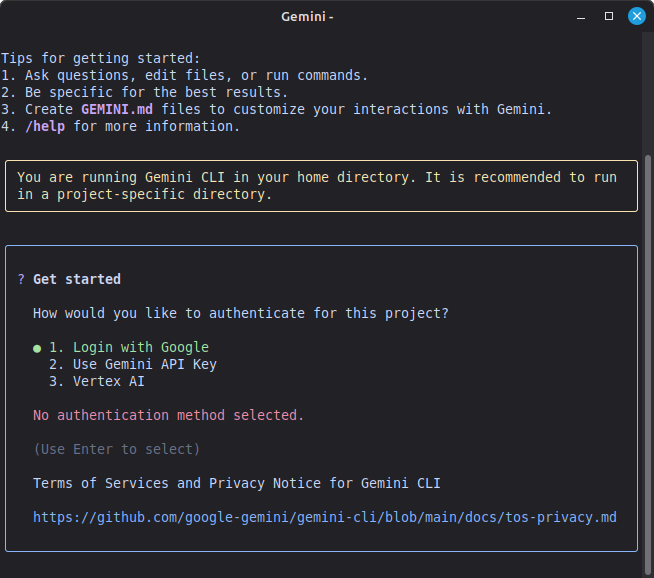Close the Gemini terminal window
The image size is (654, 578).
coord(636,17)
